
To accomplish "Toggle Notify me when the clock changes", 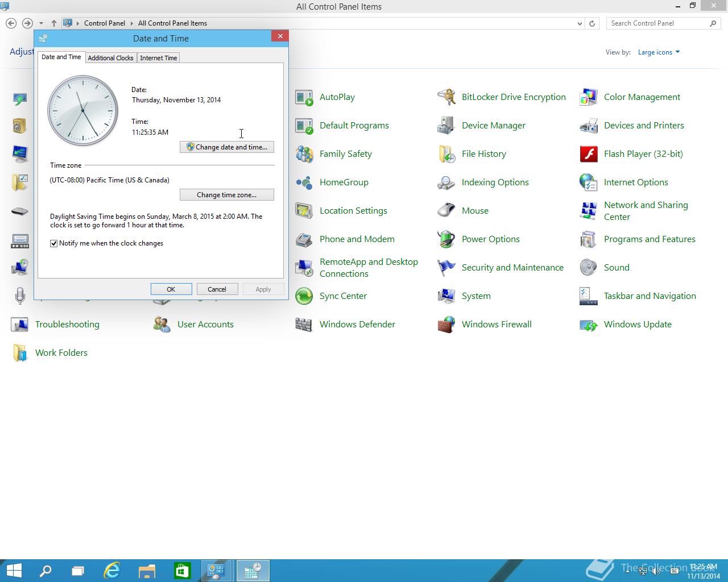I will 54,243.
